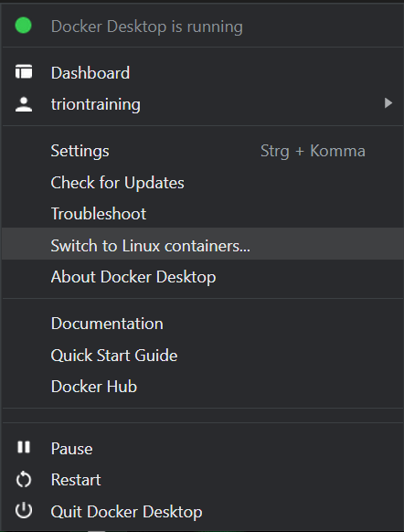Select the Restart menu label
404x532 pixels.
tap(76, 480)
